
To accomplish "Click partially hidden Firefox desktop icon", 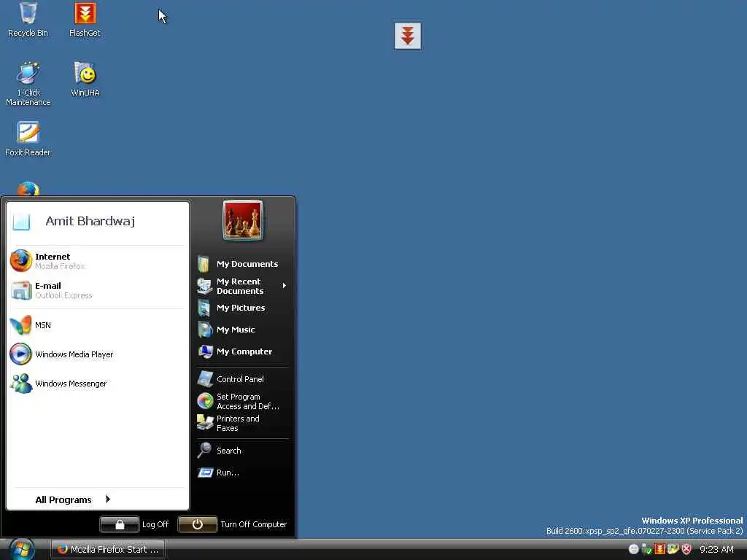I will click(28, 189).
